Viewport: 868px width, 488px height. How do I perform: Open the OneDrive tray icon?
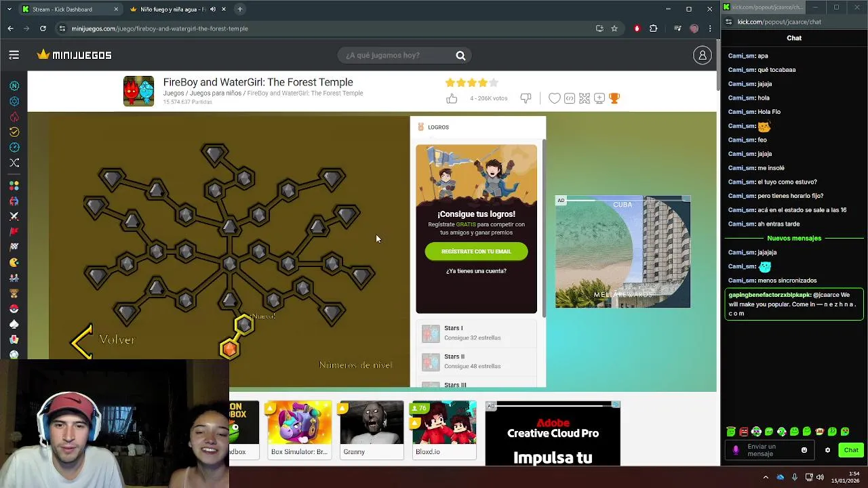pyautogui.click(x=780, y=477)
